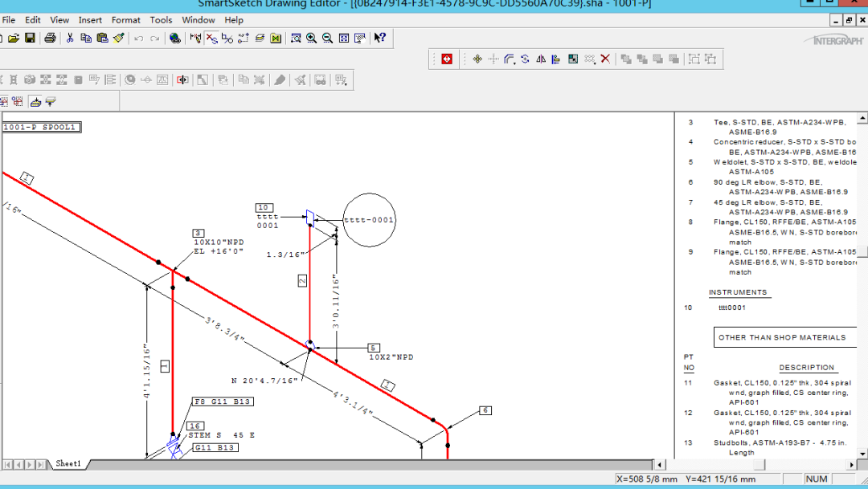Go to the first sheet with the tab arrow
This screenshot has width=868, height=489.
click(x=8, y=465)
